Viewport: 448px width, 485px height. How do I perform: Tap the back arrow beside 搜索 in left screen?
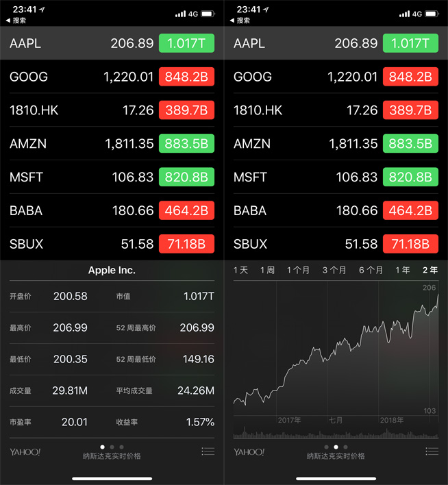pos(8,21)
